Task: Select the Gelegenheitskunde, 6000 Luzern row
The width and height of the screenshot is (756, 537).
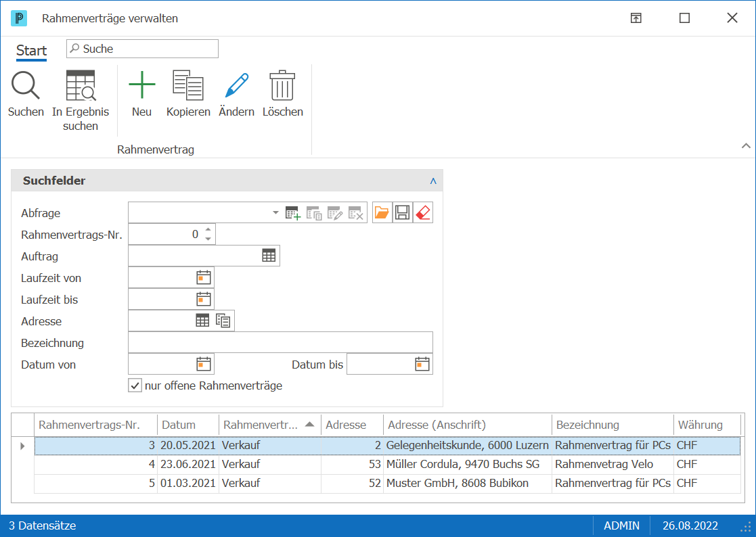Action: point(387,446)
